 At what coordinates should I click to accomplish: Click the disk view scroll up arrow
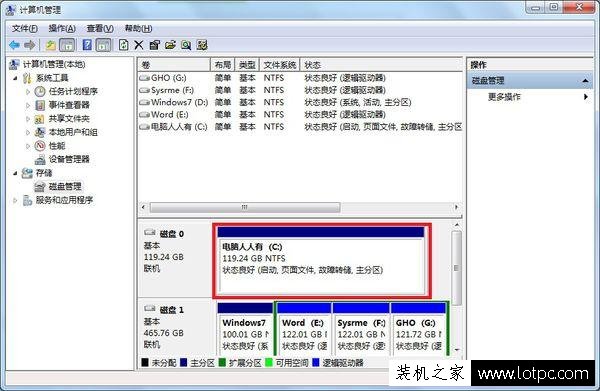[x=457, y=225]
